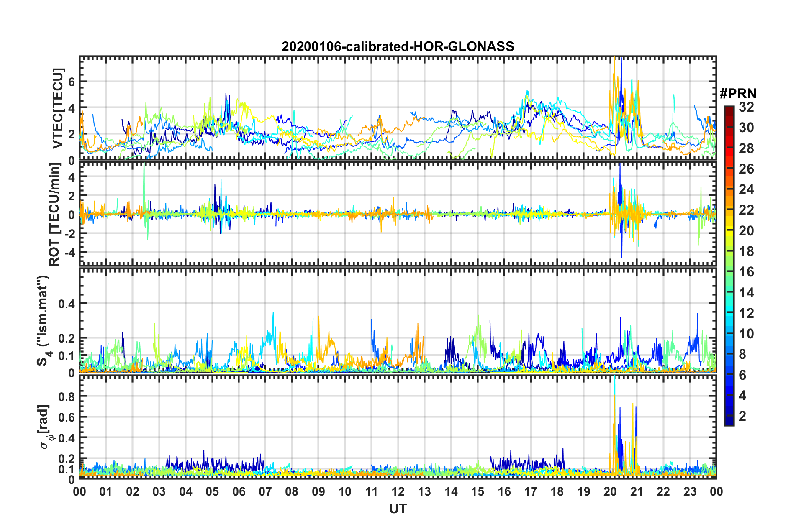Select colorbar tick label "10"

pyautogui.click(x=747, y=334)
